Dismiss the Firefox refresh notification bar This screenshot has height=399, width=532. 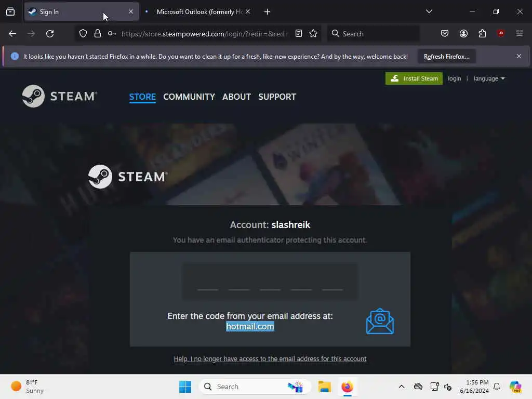(519, 56)
